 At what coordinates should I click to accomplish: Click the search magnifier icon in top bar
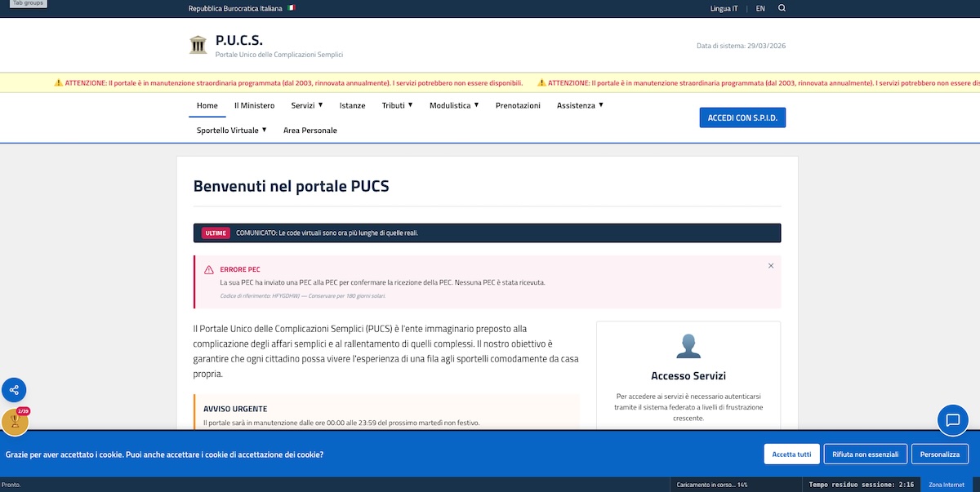tap(782, 8)
